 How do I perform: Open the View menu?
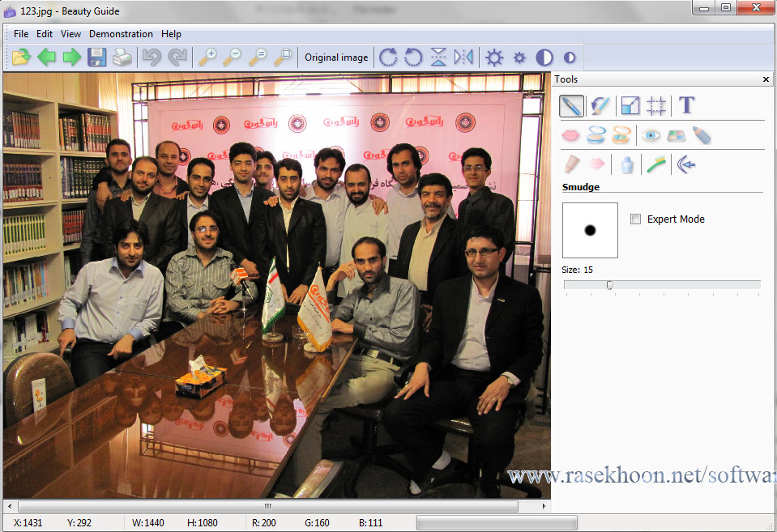70,34
